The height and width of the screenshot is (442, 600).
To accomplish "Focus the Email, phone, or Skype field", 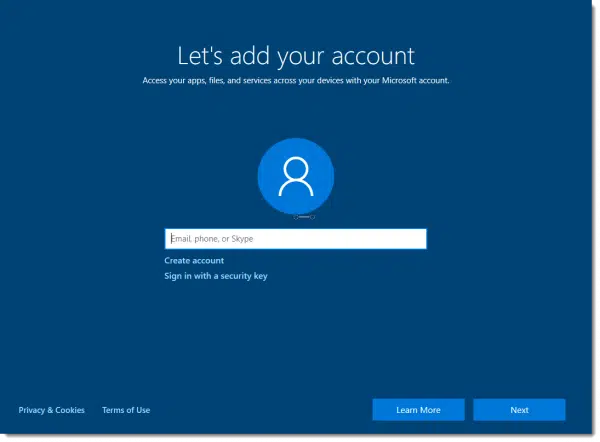I will [295, 239].
